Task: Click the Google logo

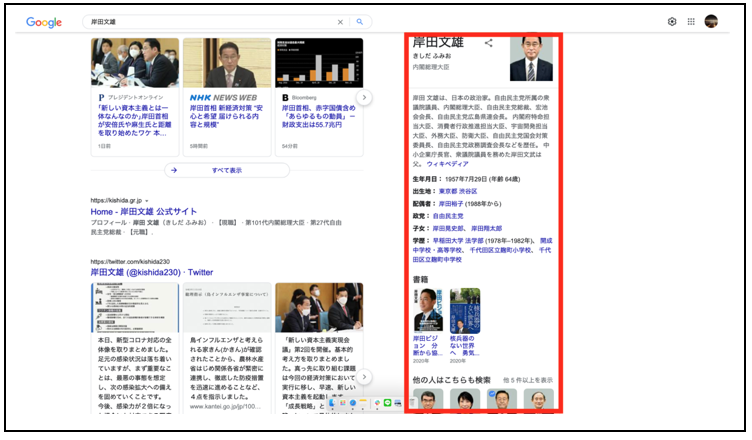Action: (x=44, y=22)
